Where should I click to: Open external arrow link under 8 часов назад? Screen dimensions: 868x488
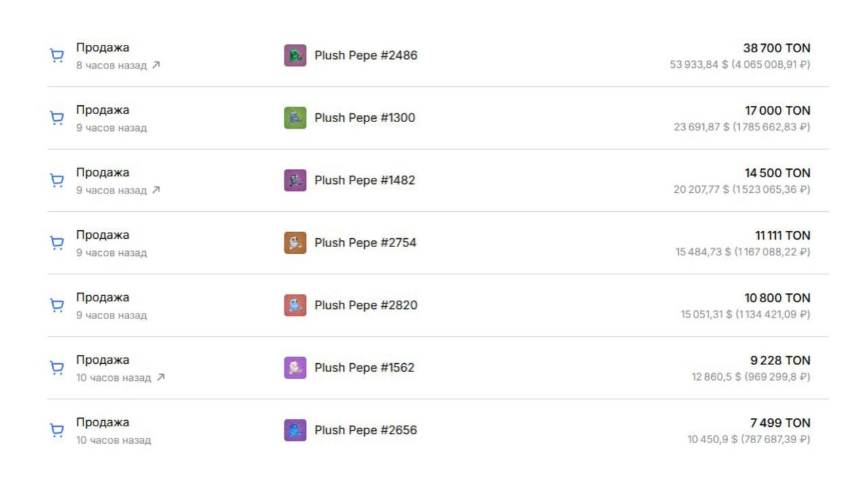tap(156, 65)
